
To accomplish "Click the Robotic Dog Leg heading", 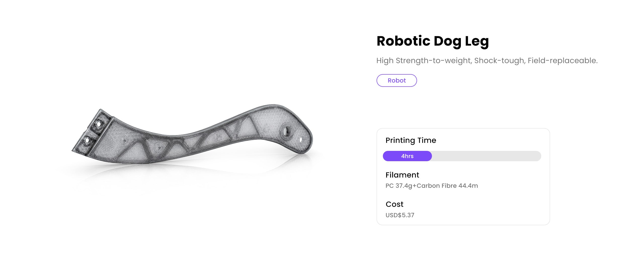I will pyautogui.click(x=432, y=41).
